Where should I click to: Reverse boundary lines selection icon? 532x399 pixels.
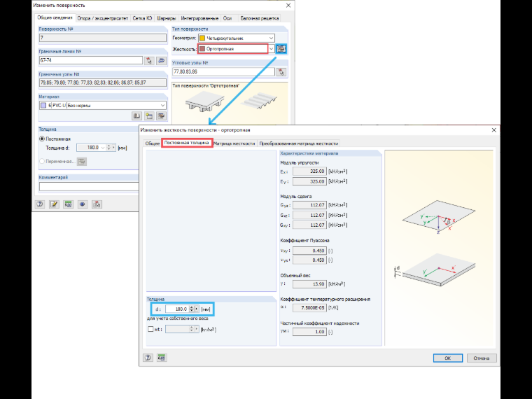click(161, 60)
